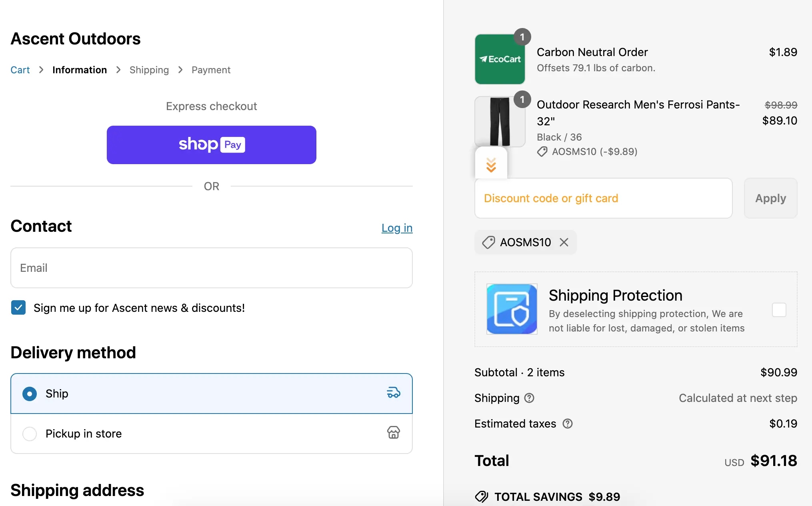Choose the Ship delivery radio option
Viewport: 812px width, 506px height.
pos(30,394)
